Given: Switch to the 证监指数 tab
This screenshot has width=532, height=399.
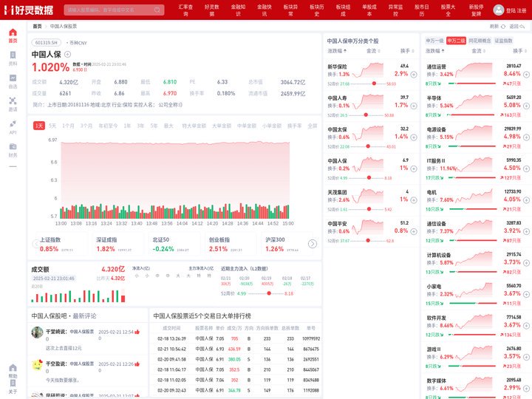Looking at the screenshot, I should click(x=503, y=41).
